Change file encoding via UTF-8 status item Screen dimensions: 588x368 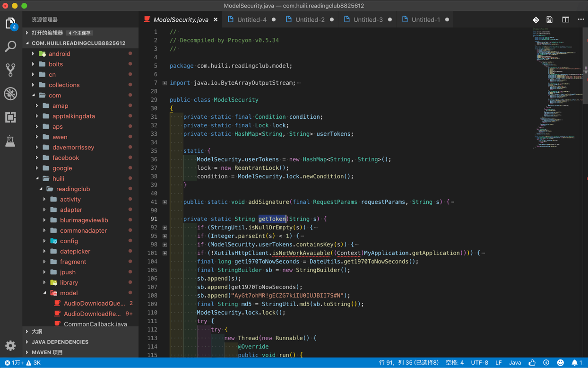(479, 362)
